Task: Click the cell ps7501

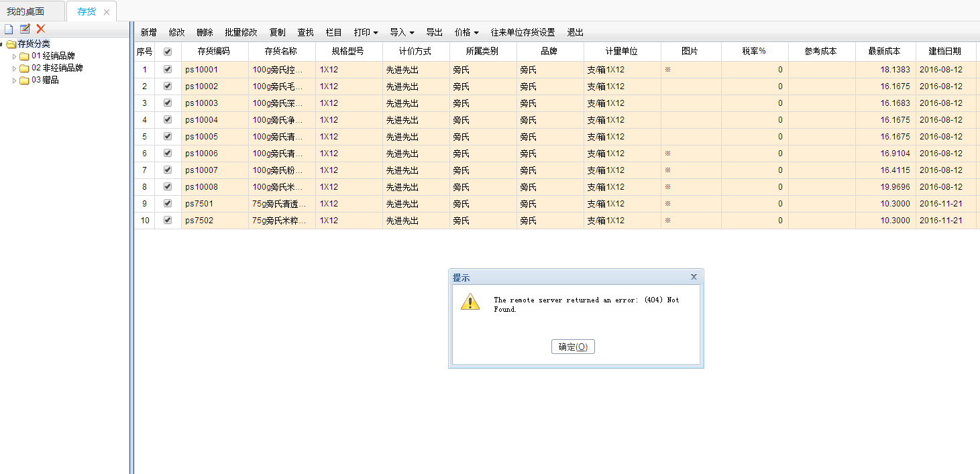Action: [x=215, y=204]
